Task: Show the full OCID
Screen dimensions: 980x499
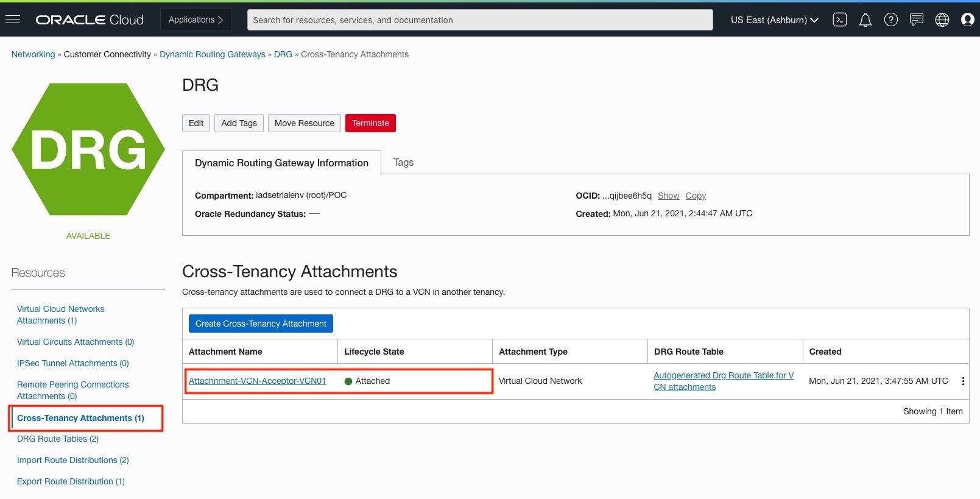Action: 668,196
